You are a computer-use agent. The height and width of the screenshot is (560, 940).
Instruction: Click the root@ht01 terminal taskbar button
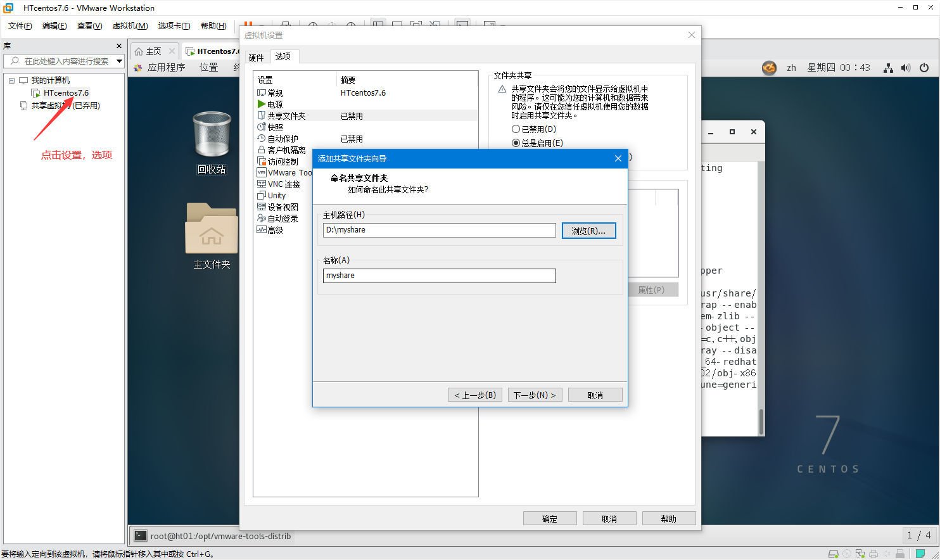click(x=213, y=536)
